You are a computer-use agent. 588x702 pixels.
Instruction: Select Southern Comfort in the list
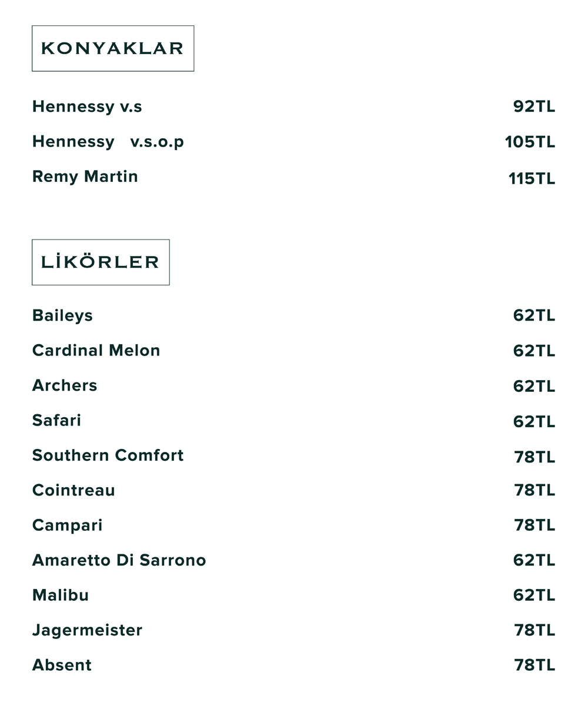point(108,455)
